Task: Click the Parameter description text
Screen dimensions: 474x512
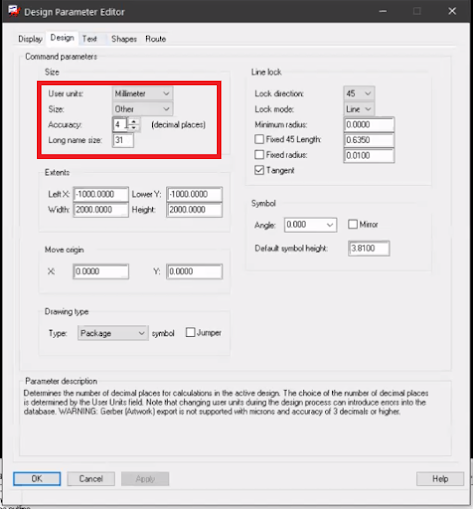Action: [x=226, y=403]
